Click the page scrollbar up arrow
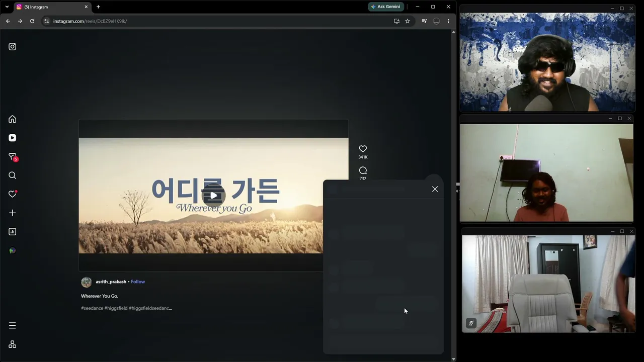The width and height of the screenshot is (644, 362). pyautogui.click(x=454, y=32)
